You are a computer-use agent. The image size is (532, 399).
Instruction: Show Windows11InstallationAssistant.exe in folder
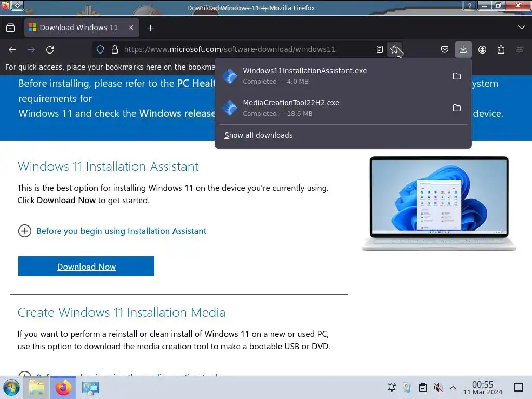pyautogui.click(x=457, y=76)
